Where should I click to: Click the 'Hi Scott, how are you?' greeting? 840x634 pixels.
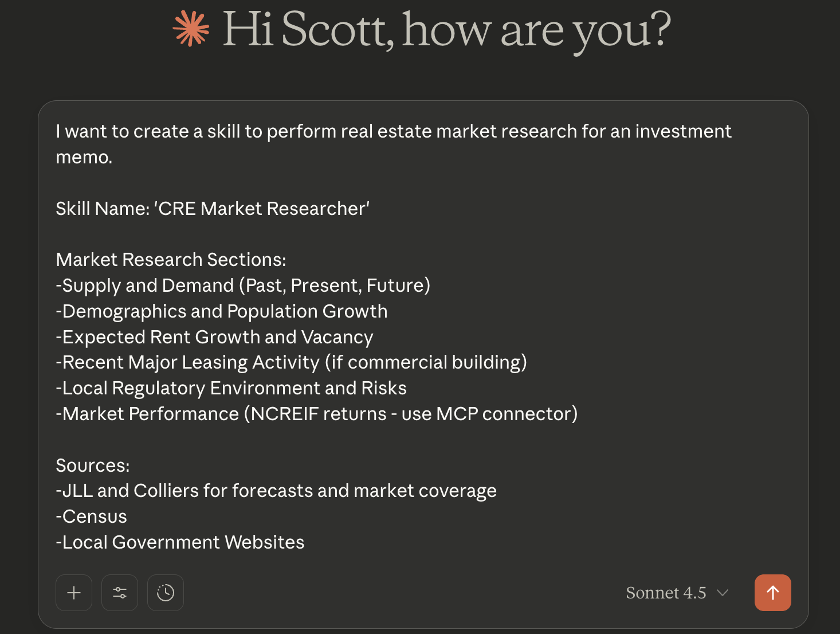446,30
